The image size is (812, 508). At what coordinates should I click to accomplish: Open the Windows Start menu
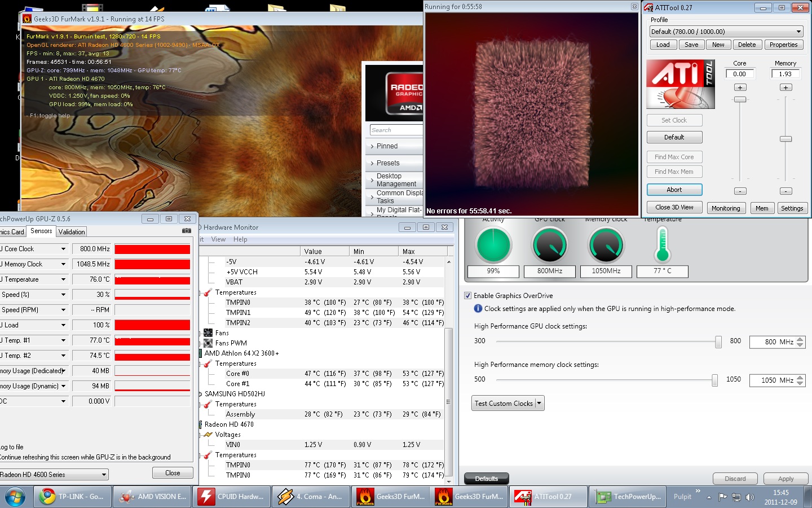15,497
